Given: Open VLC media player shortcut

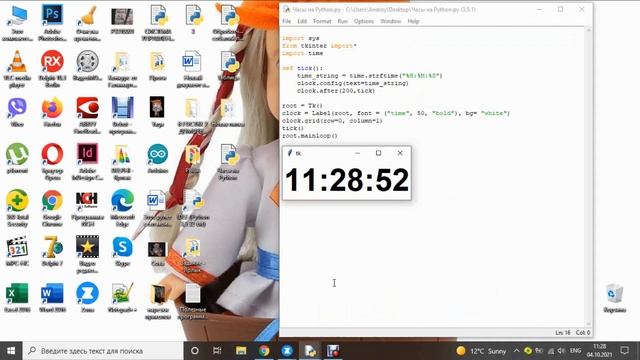Looking at the screenshot, I should point(17,69).
